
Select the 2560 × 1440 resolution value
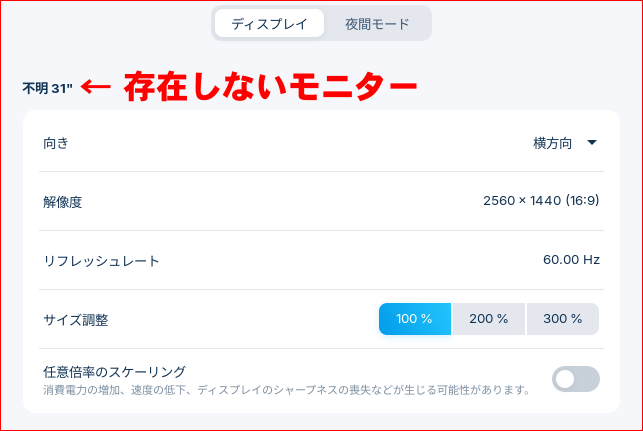pyautogui.click(x=520, y=201)
